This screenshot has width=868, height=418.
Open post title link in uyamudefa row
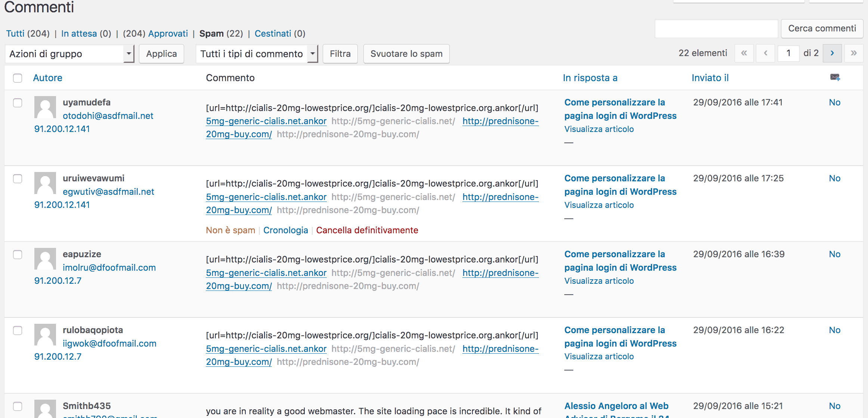(620, 109)
